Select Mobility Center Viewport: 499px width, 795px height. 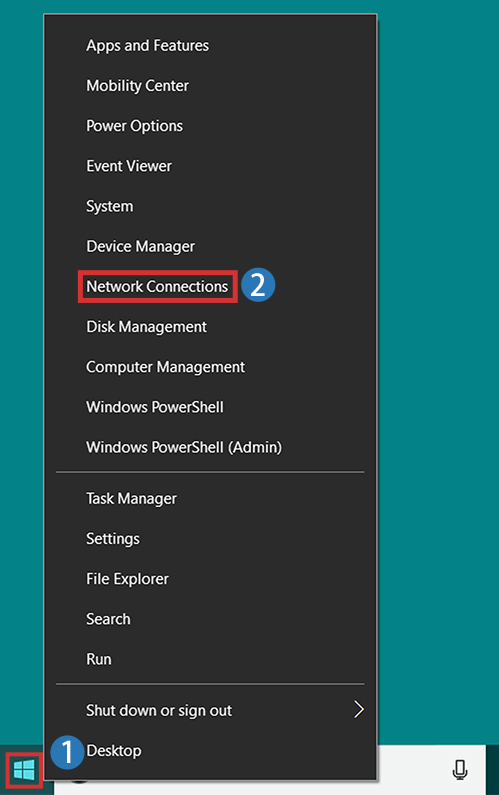pos(137,86)
